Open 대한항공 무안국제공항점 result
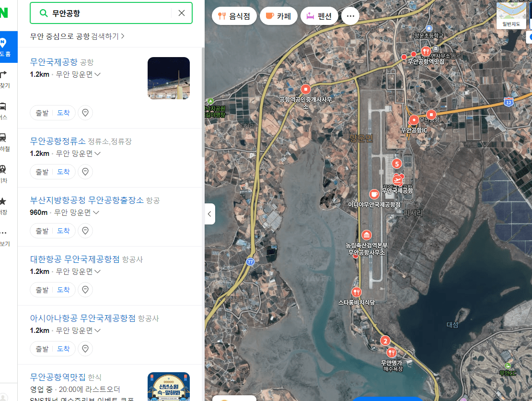This screenshot has height=401, width=532. [75, 259]
